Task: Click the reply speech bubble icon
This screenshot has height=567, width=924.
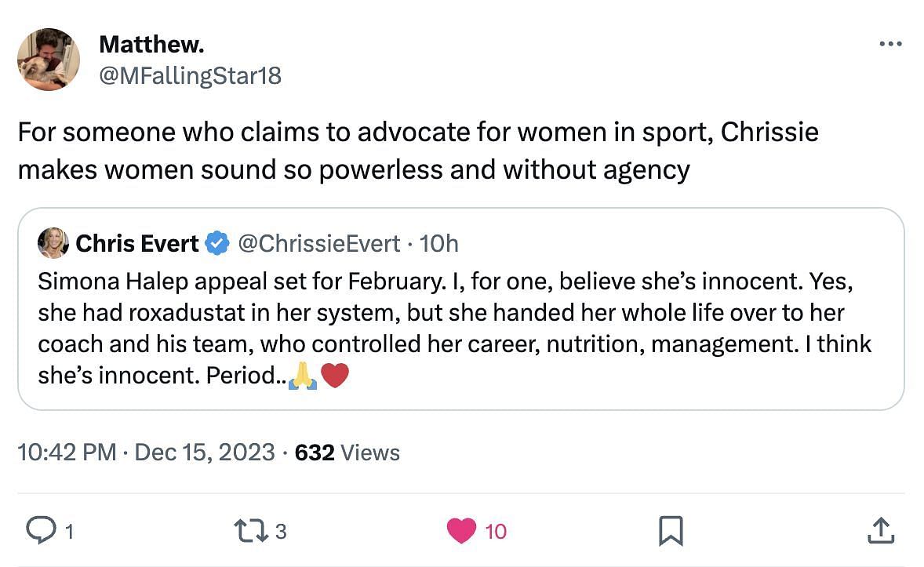Action: (x=38, y=531)
